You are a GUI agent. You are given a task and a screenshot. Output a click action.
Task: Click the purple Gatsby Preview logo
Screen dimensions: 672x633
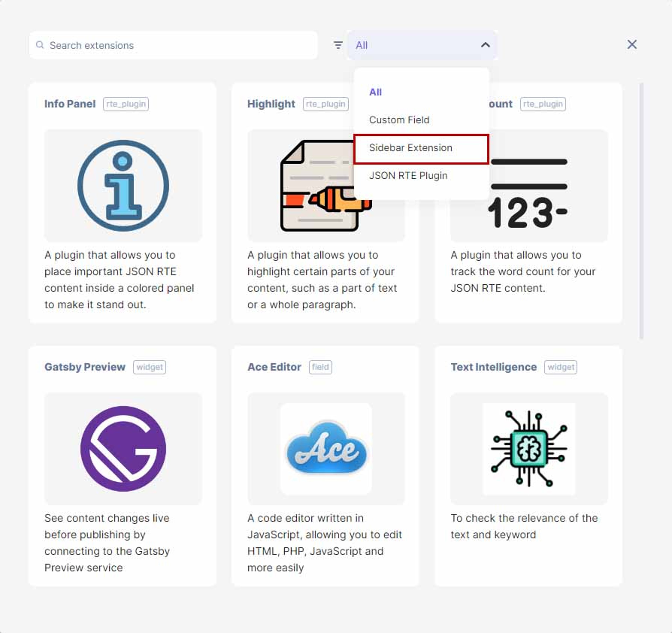point(123,449)
